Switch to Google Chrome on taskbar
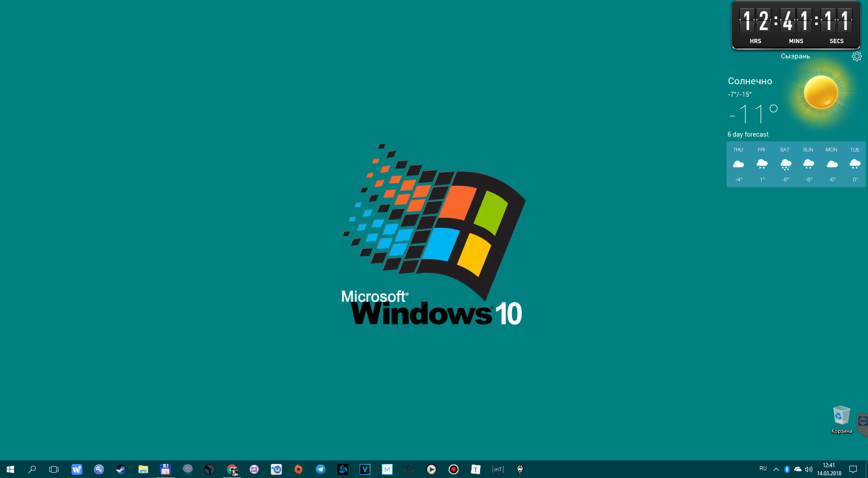The width and height of the screenshot is (868, 478). [x=232, y=469]
